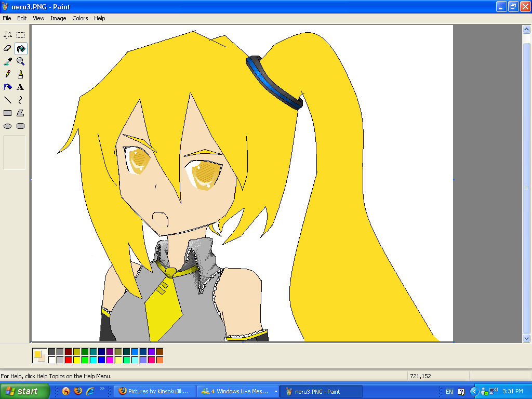Activate the Magnifier tool
This screenshot has width=532, height=399.
pos(20,61)
